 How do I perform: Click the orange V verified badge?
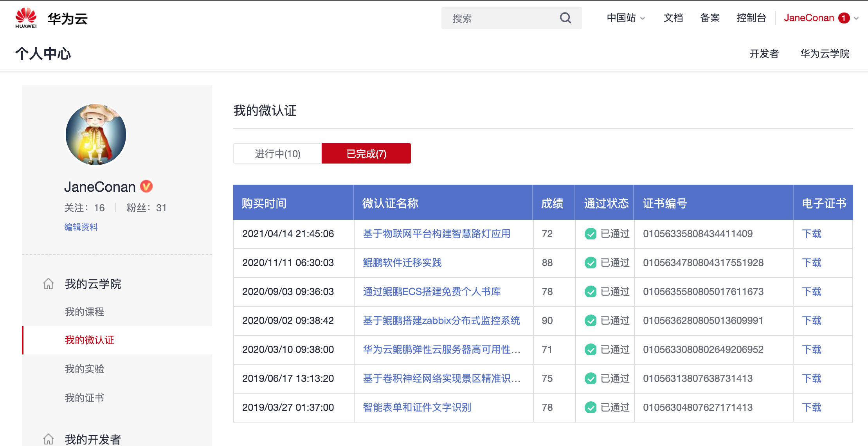tap(146, 186)
